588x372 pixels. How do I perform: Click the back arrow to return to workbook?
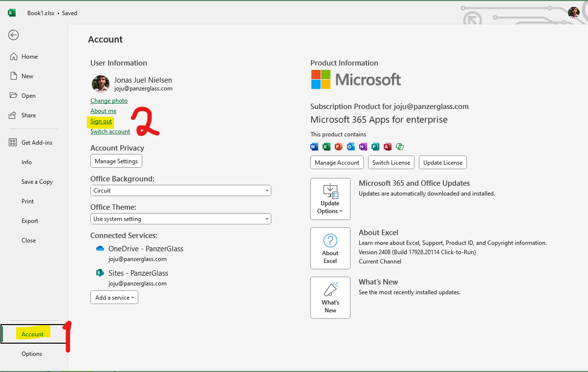14,35
